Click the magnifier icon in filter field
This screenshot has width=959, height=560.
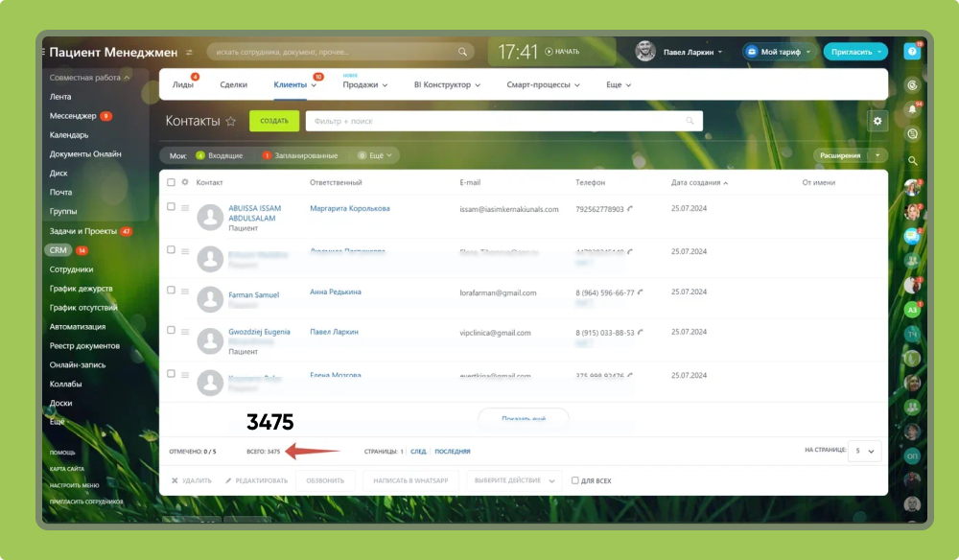tap(690, 121)
